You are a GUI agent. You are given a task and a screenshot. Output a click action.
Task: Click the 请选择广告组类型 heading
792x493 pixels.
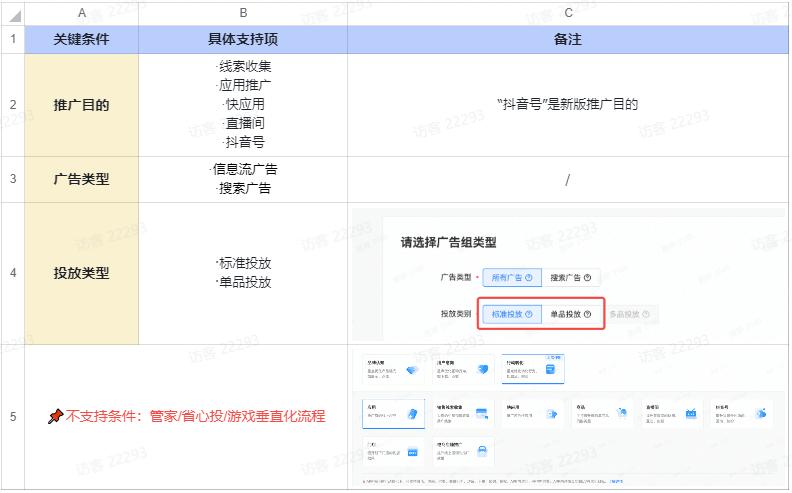pyautogui.click(x=449, y=242)
